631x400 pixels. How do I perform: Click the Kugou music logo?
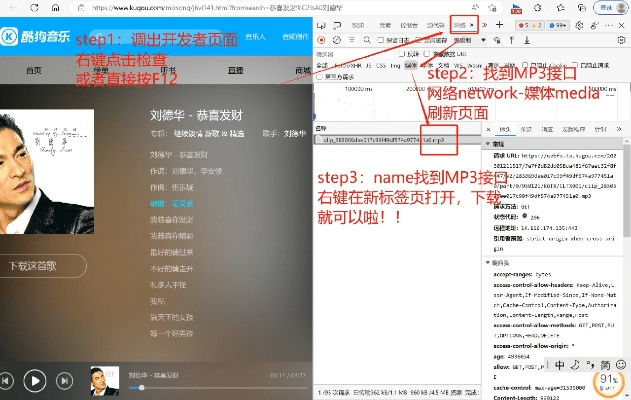pyautogui.click(x=35, y=37)
